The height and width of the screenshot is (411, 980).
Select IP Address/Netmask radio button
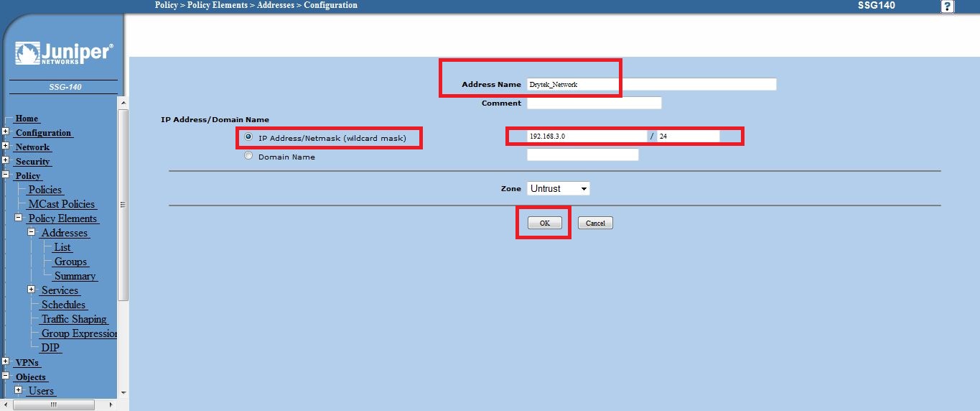(249, 137)
